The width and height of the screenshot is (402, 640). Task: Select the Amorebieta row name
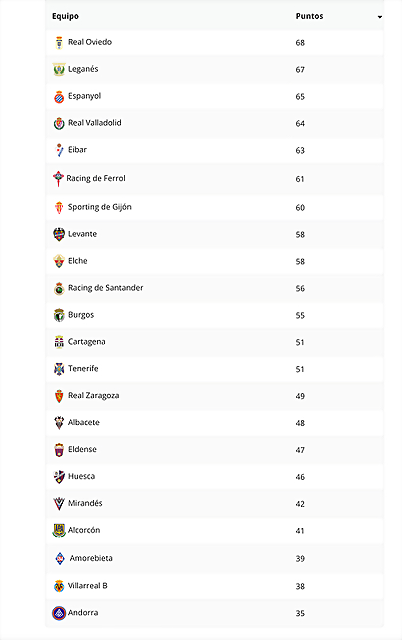[x=91, y=558]
